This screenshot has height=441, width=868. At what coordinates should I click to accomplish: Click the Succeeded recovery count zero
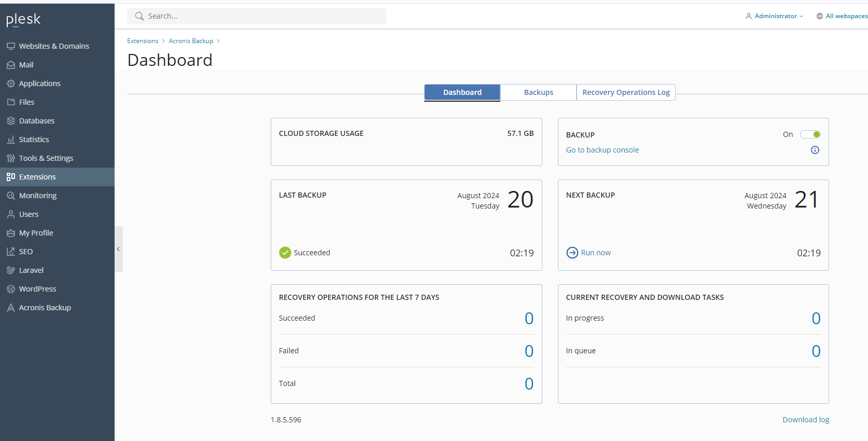click(529, 318)
